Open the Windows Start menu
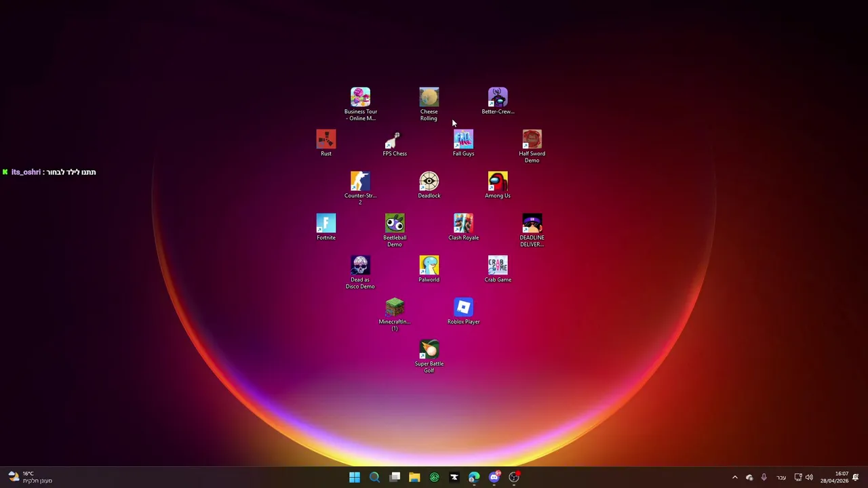 (355, 477)
